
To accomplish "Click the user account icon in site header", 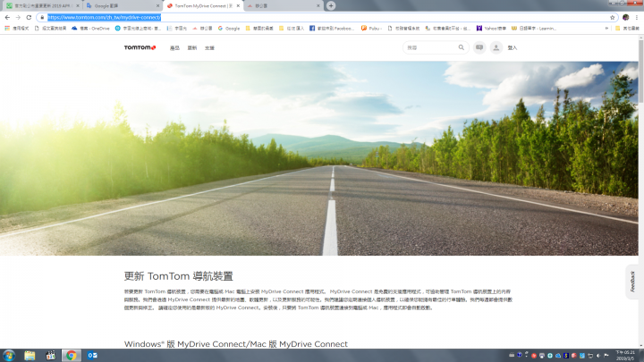I will point(496,47).
